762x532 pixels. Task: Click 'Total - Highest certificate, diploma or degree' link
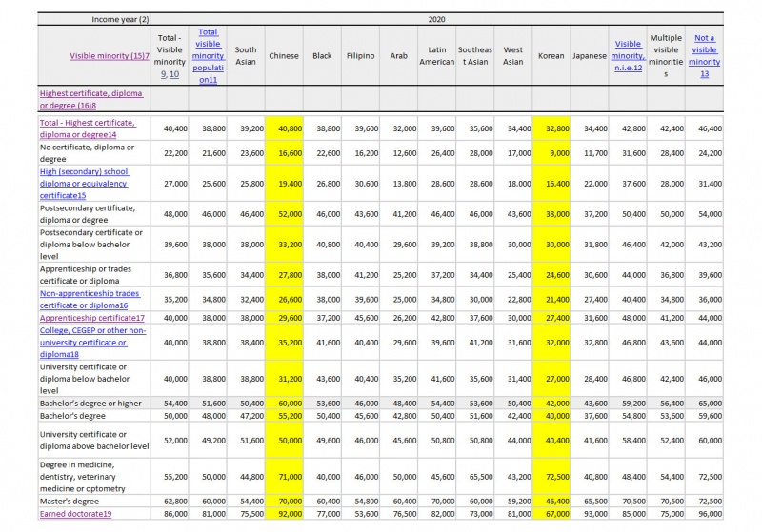(88, 128)
